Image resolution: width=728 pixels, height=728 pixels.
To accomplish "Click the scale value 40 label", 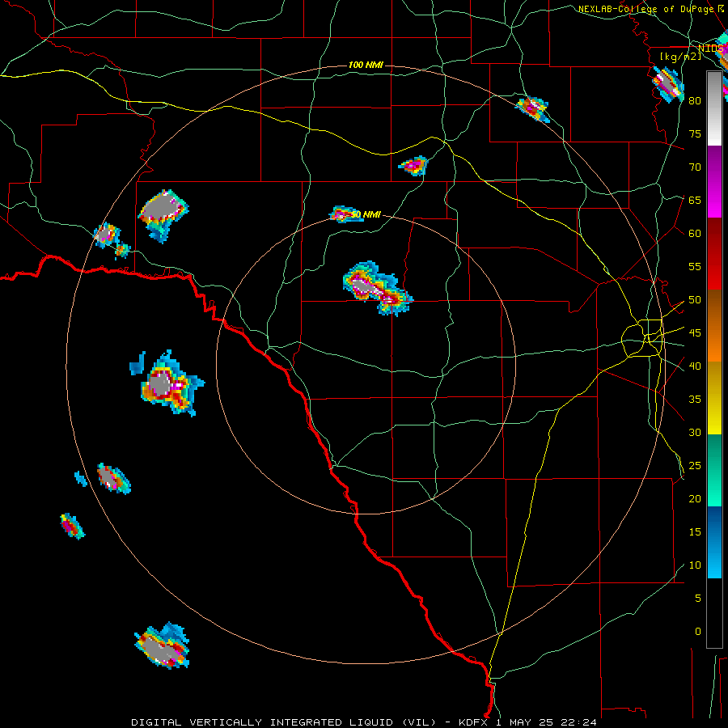I will click(x=695, y=366).
